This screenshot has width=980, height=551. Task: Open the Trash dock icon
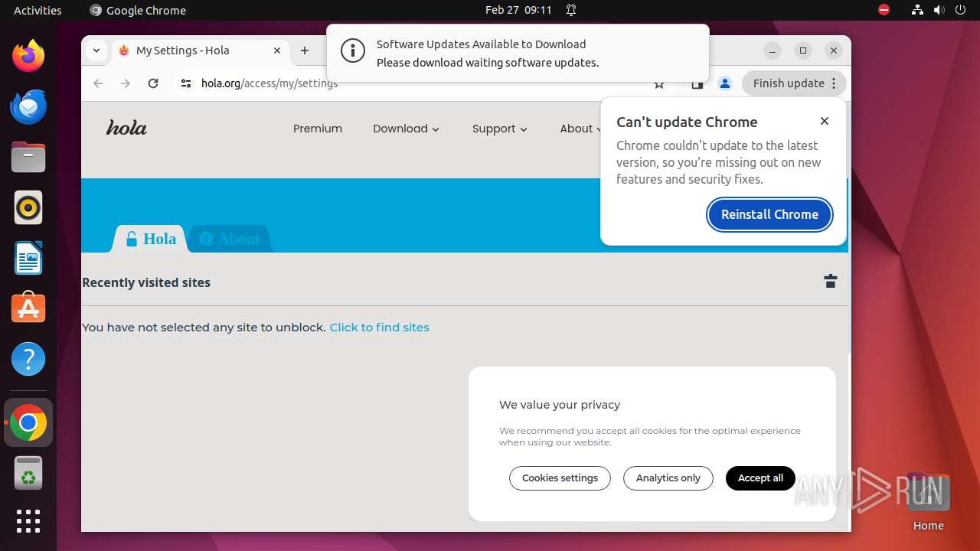tap(28, 473)
